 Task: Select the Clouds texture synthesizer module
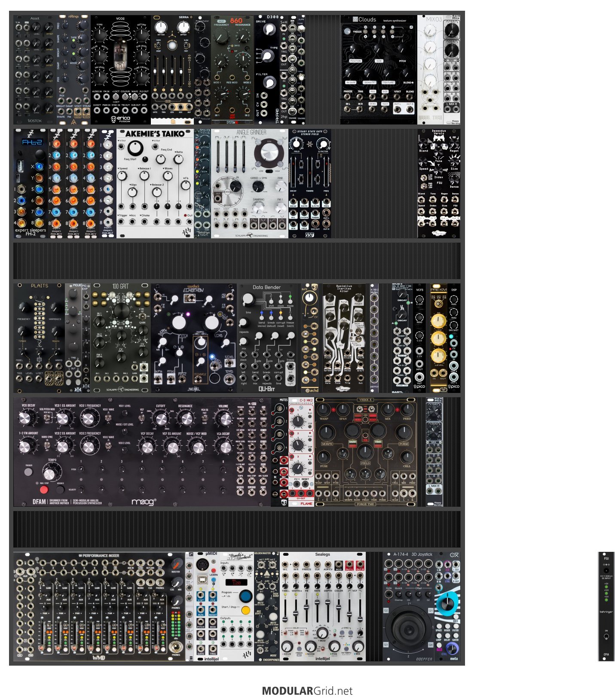click(x=379, y=70)
